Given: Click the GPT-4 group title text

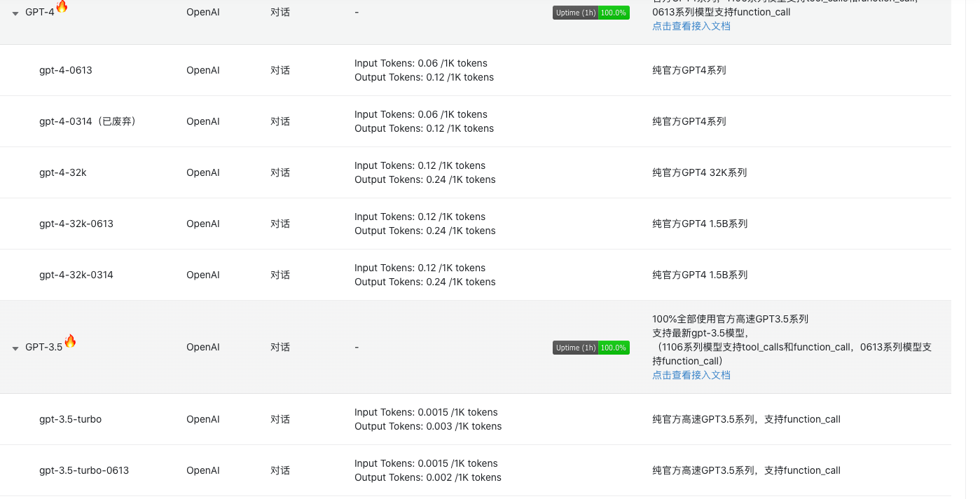Looking at the screenshot, I should (39, 13).
